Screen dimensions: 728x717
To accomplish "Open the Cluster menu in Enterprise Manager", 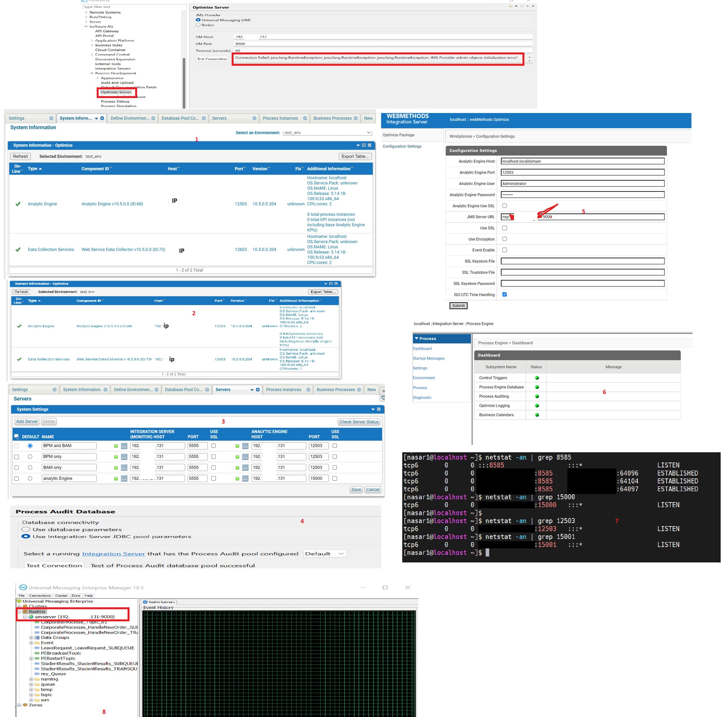I will point(61,595).
